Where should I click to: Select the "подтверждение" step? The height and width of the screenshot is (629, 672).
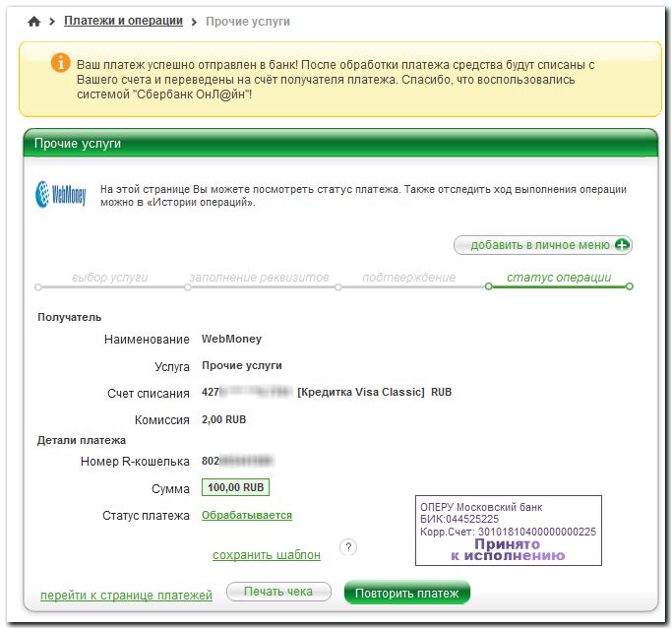pyautogui.click(x=408, y=278)
